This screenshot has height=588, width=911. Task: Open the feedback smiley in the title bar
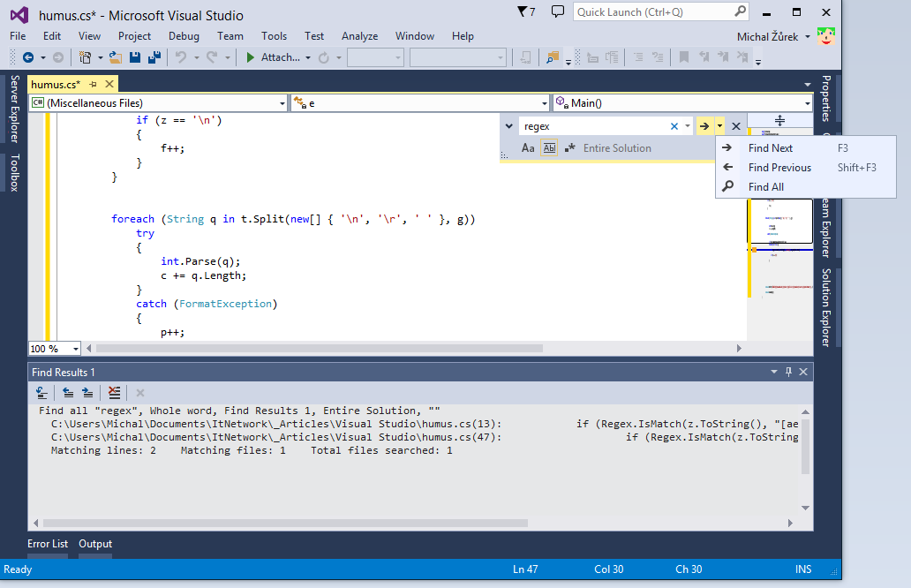pos(825,35)
